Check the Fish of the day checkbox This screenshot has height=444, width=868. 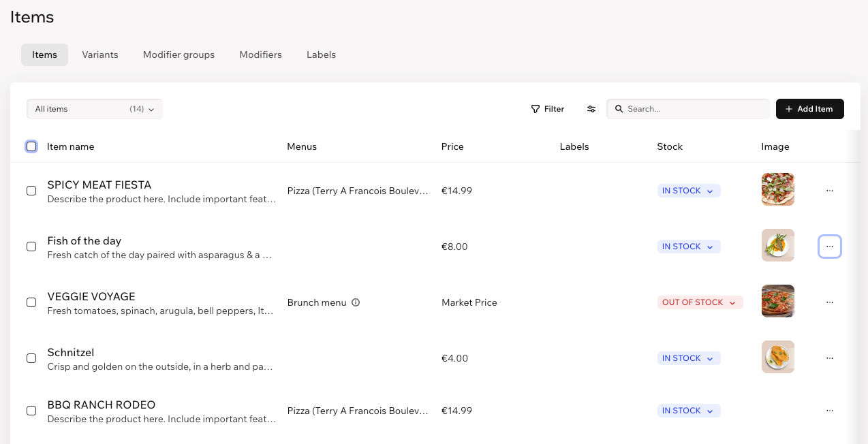coord(31,247)
